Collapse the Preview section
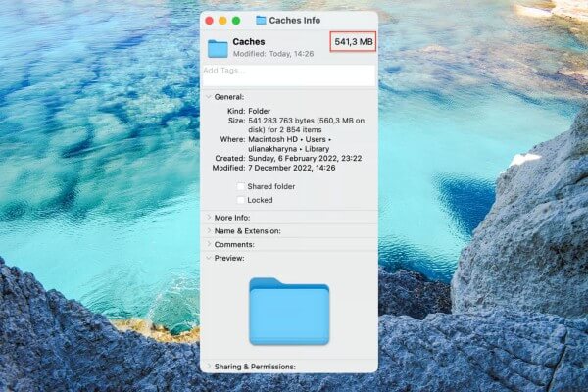This screenshot has height=392, width=588. [x=209, y=258]
